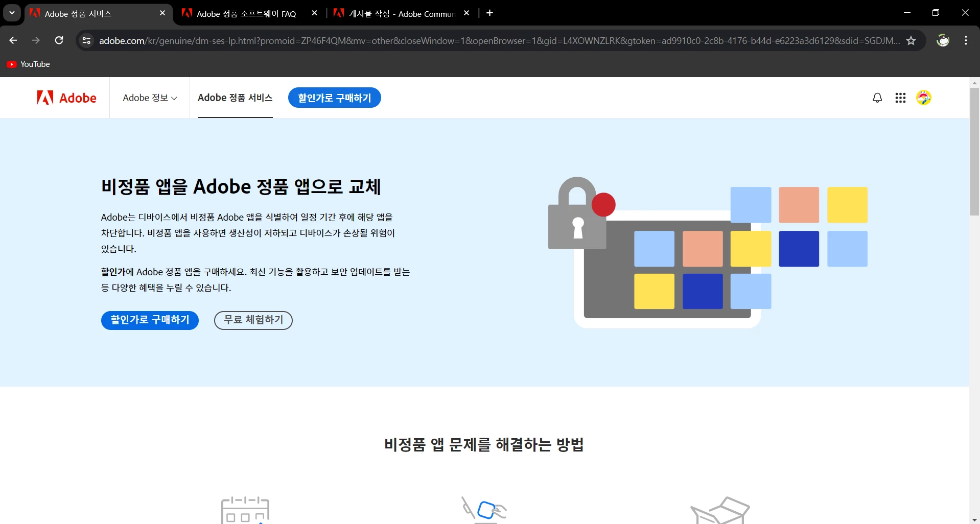Expand the Adobe 정보 dropdown menu
The image size is (980, 524).
150,98
